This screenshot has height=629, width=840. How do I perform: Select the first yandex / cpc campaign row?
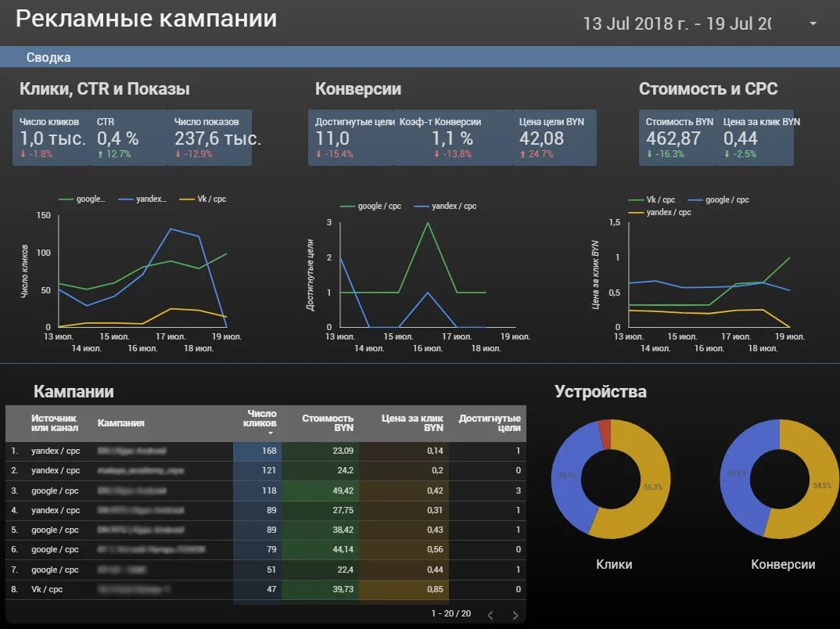point(156,451)
